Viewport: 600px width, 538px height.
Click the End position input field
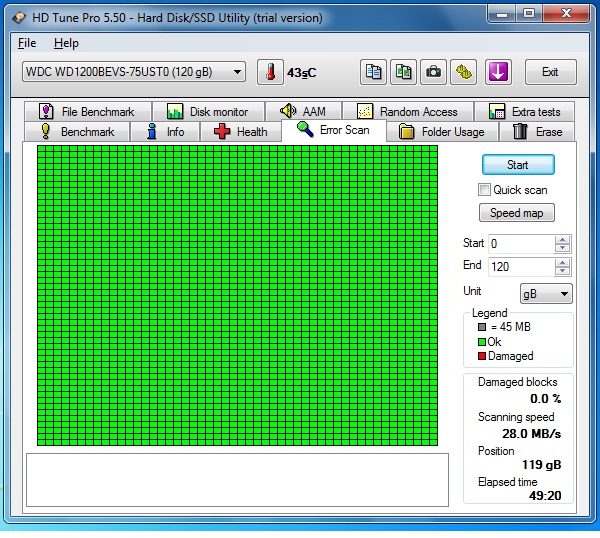(x=521, y=267)
